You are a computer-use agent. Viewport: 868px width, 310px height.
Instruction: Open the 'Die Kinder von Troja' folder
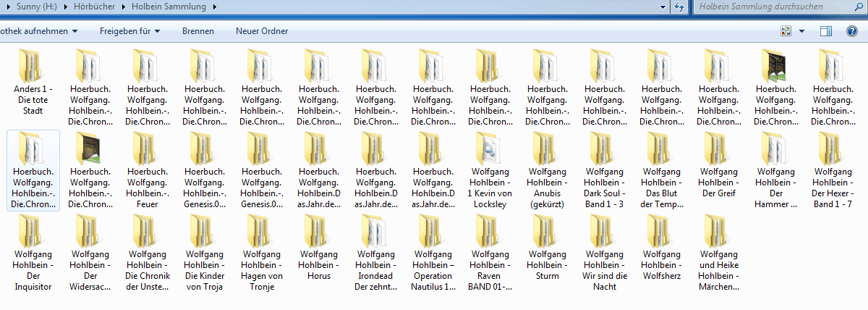204,254
